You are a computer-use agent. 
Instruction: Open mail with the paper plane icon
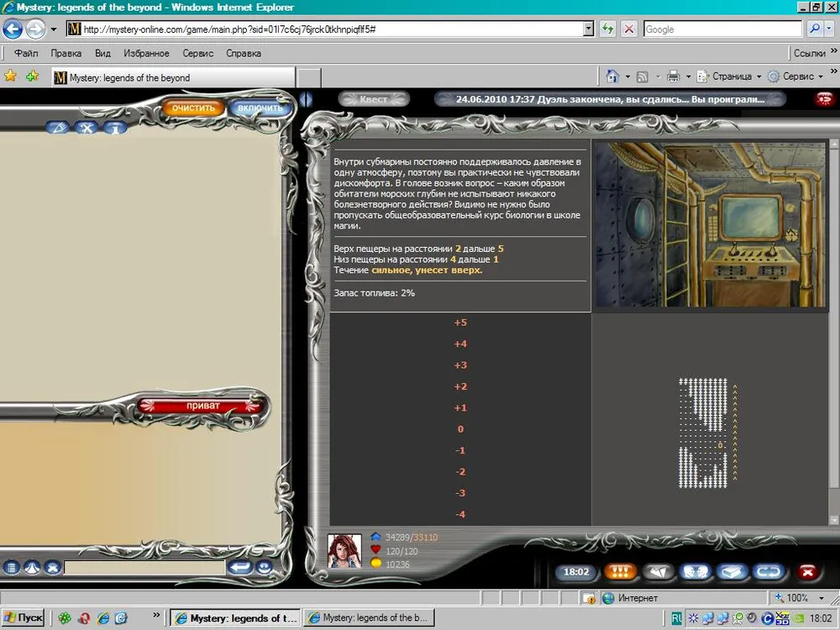(659, 572)
